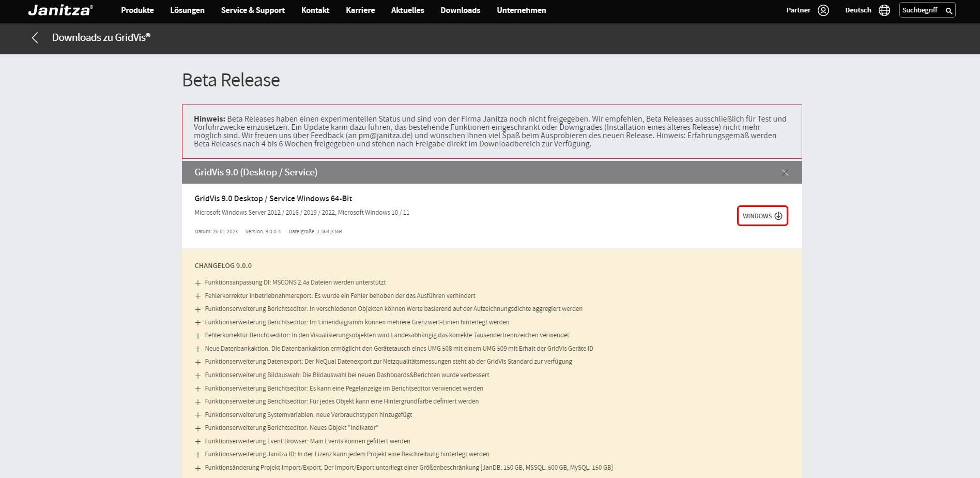Click the Partner link
This screenshot has height=478, width=980.
[799, 10]
